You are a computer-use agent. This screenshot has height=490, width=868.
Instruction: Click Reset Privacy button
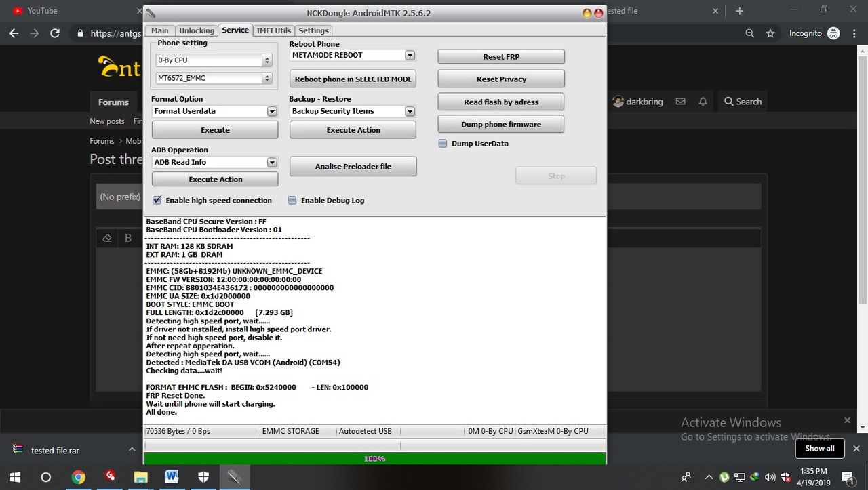[x=501, y=79]
